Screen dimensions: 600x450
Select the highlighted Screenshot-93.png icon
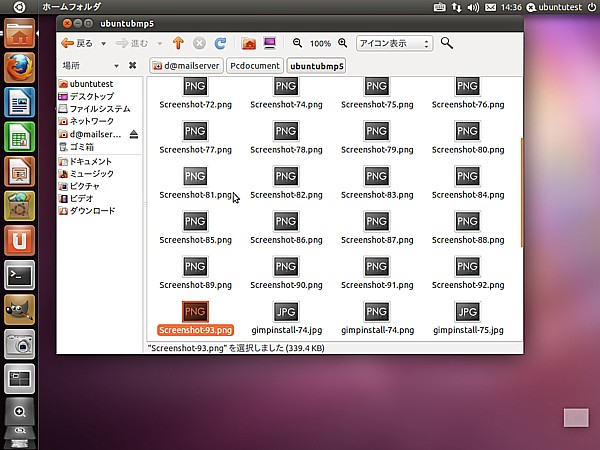[195, 311]
